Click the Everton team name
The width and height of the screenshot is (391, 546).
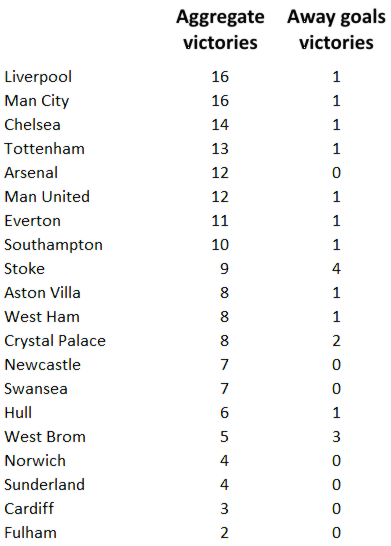pos(32,221)
